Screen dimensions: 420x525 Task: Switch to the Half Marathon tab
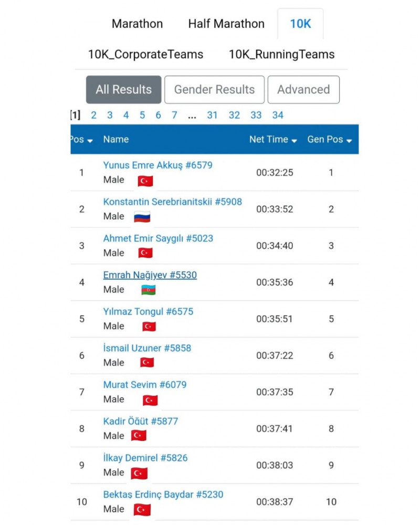coord(226,24)
